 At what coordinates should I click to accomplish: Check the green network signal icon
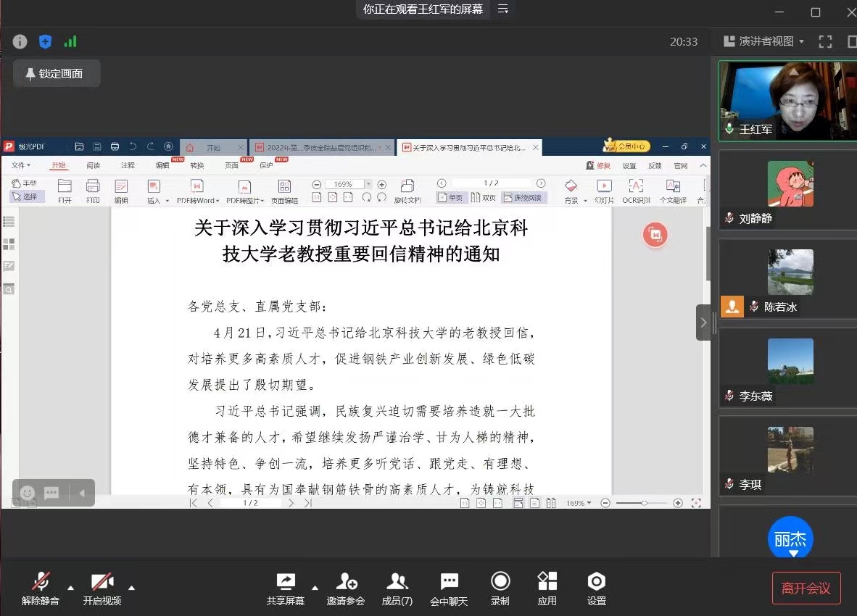[70, 41]
